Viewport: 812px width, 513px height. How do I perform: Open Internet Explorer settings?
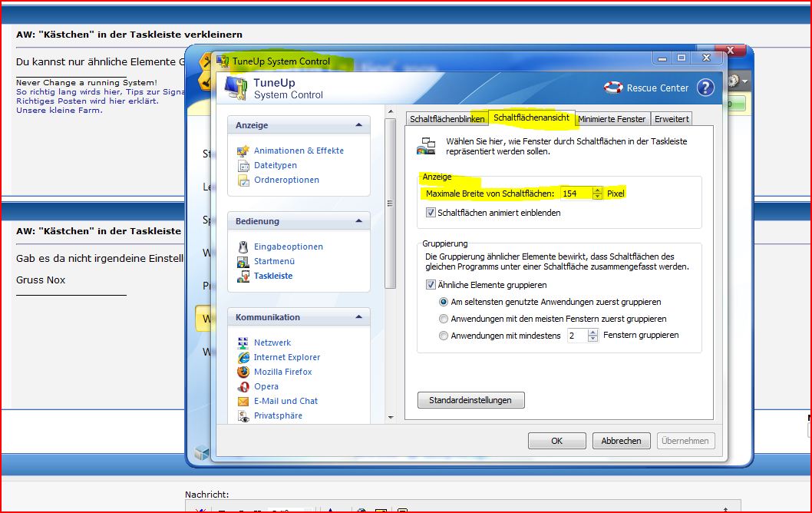click(287, 357)
